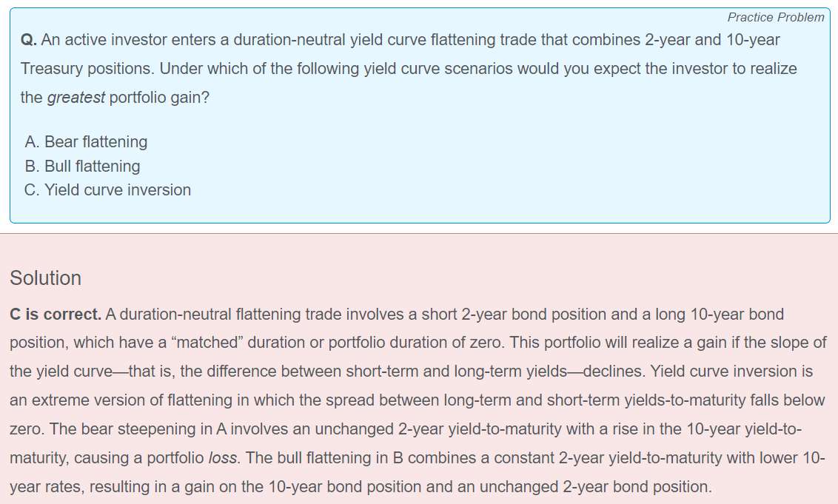Click "portfolio gain?" at the question end
Screen dimensions: 838x504
[159, 97]
